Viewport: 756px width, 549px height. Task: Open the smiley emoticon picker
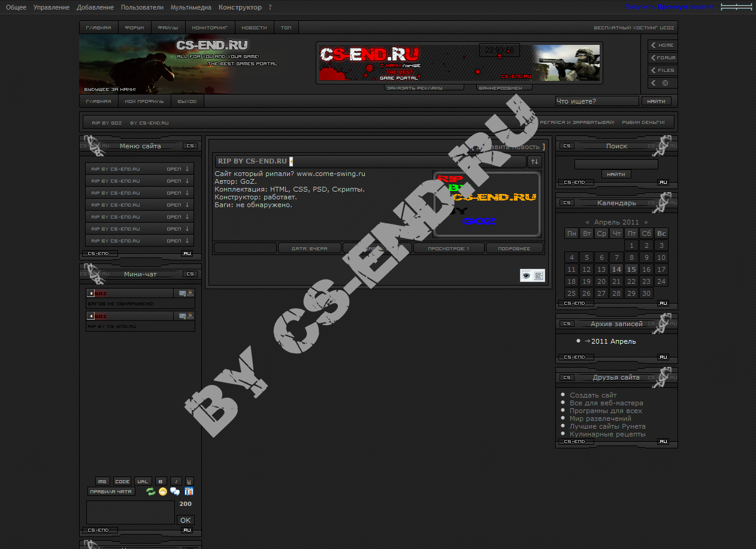pos(163,492)
